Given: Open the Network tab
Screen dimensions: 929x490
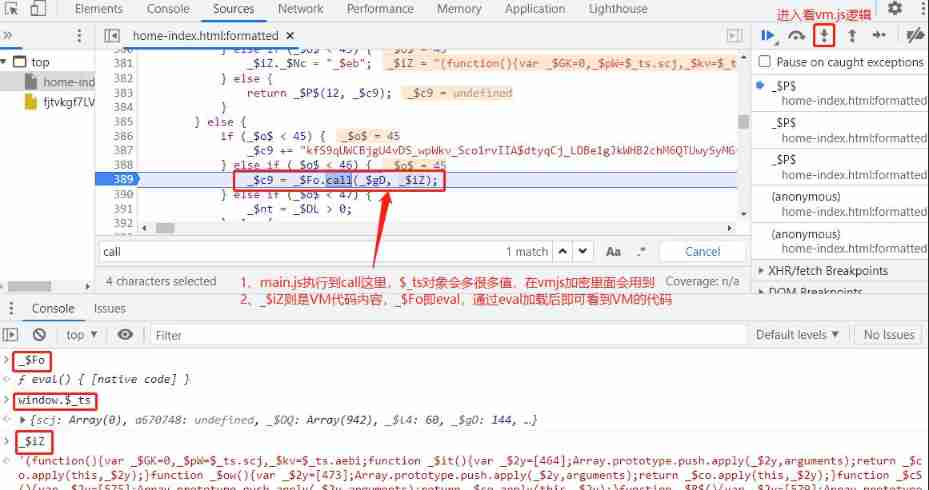Looking at the screenshot, I should tap(300, 9).
